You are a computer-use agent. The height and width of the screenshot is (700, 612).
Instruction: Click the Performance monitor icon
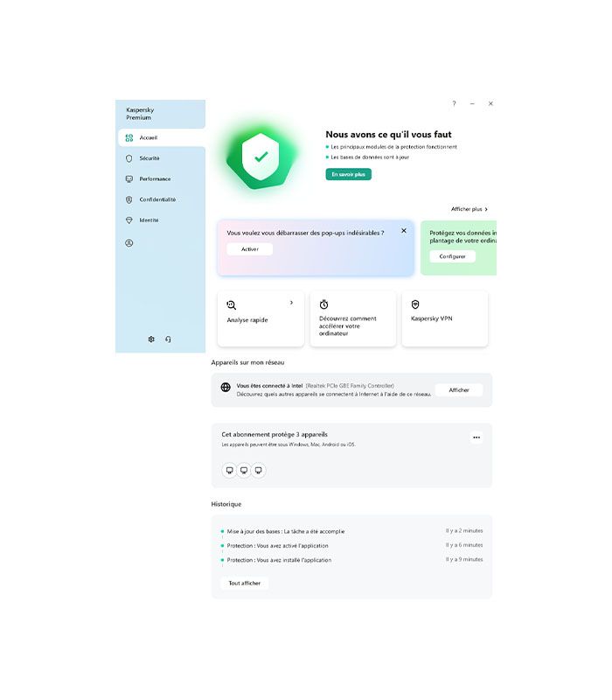(129, 178)
